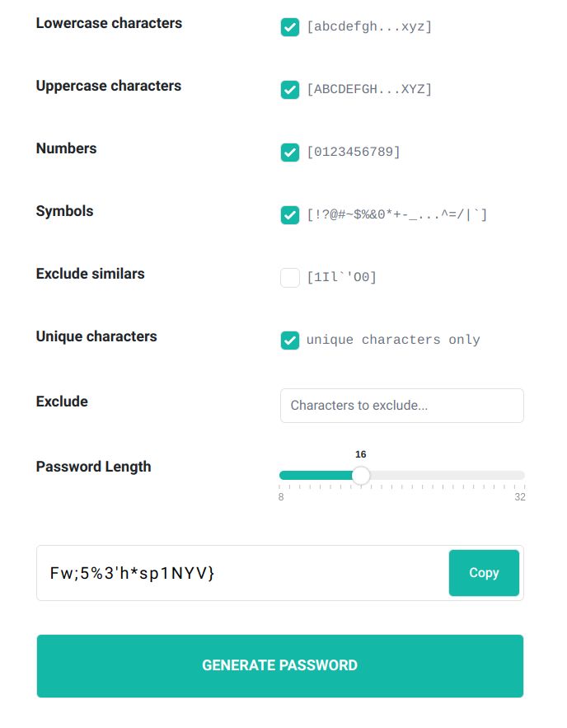Click the Symbols row label

(x=64, y=211)
